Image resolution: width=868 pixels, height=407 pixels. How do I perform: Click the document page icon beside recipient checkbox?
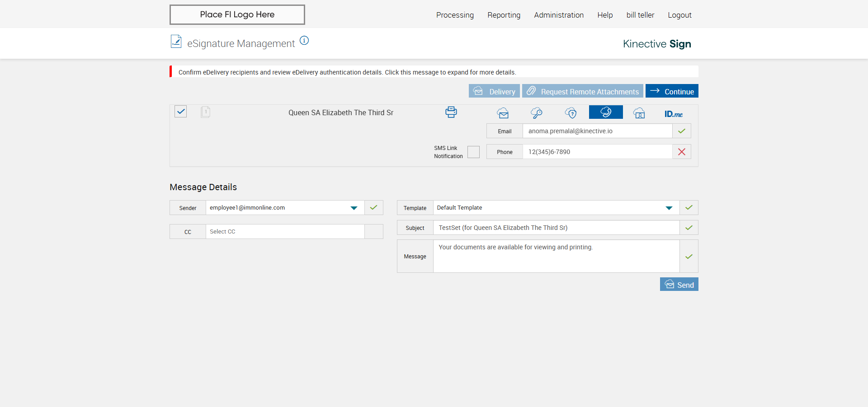pyautogui.click(x=205, y=112)
